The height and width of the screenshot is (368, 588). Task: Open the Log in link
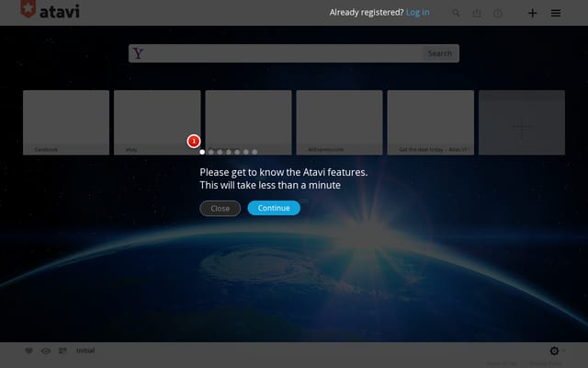417,12
